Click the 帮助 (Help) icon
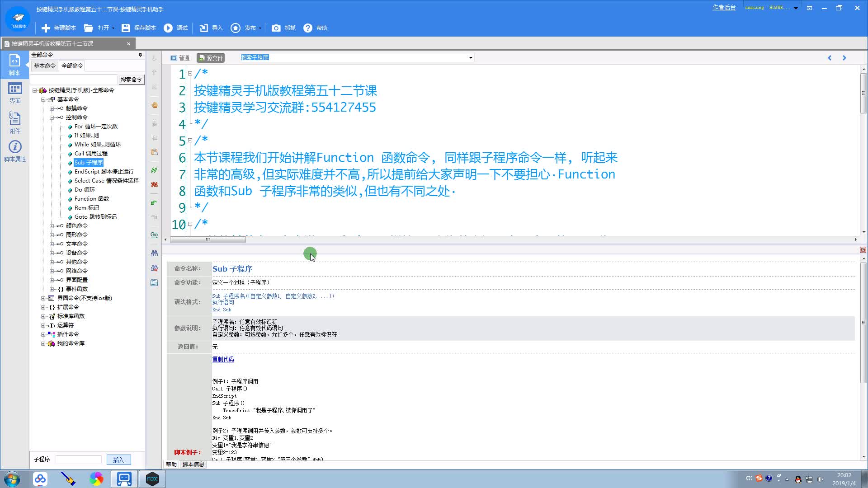868x488 pixels. point(309,28)
